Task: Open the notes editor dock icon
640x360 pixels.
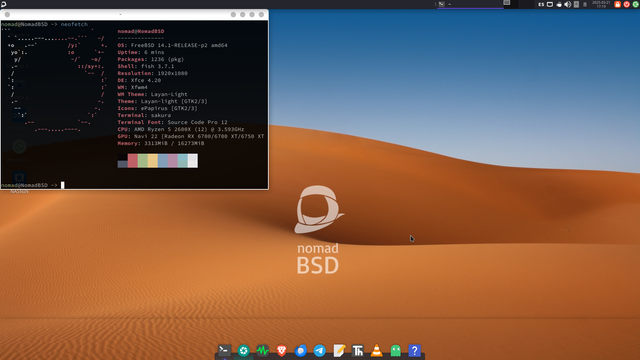Action: tap(339, 350)
